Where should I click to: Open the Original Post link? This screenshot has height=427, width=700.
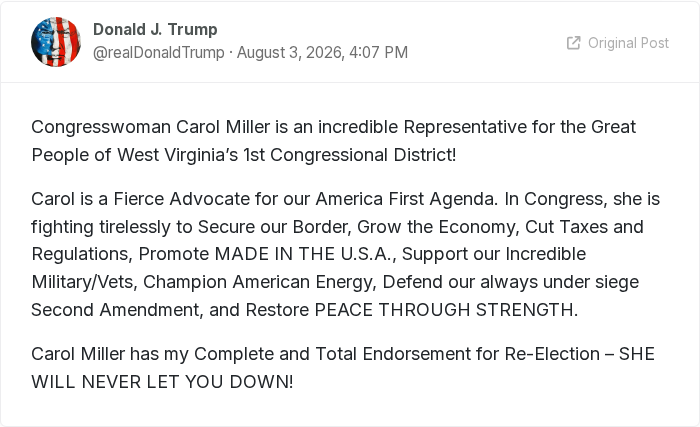click(x=618, y=43)
